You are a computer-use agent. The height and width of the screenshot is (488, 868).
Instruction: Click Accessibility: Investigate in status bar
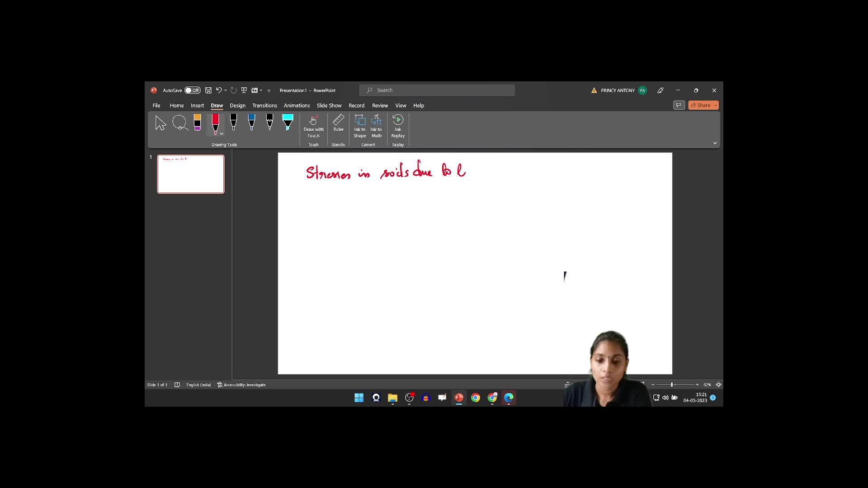pos(241,385)
